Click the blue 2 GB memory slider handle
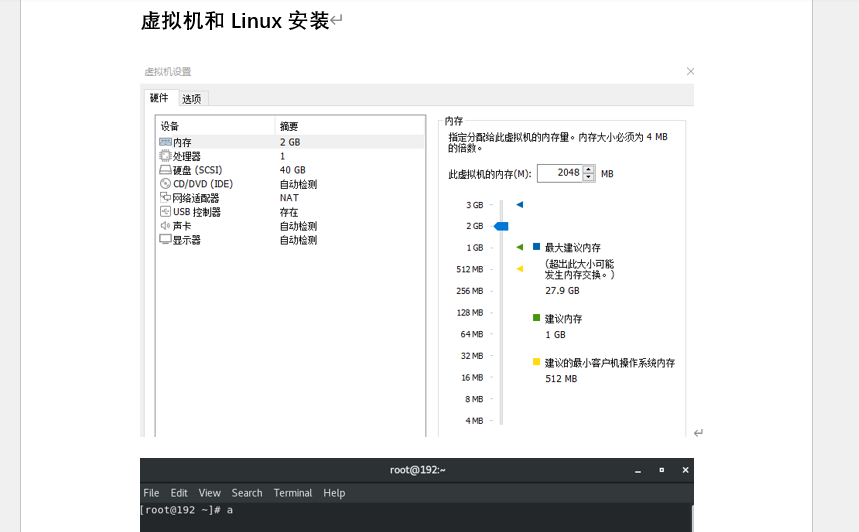This screenshot has height=532, width=859. [502, 226]
